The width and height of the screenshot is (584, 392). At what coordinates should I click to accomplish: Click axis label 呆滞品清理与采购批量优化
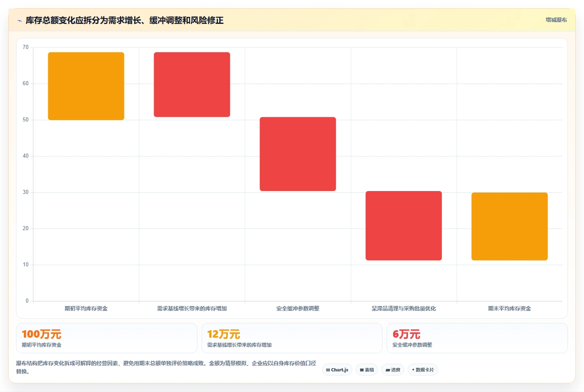404,308
